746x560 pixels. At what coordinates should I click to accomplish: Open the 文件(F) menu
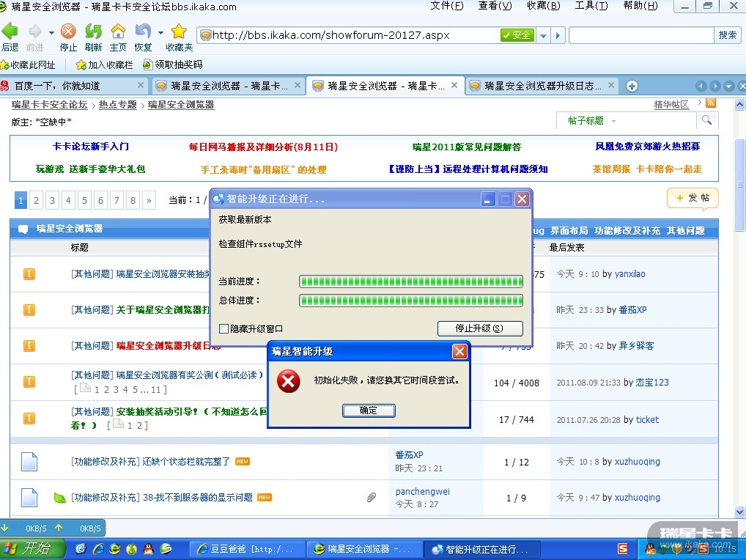tap(447, 6)
